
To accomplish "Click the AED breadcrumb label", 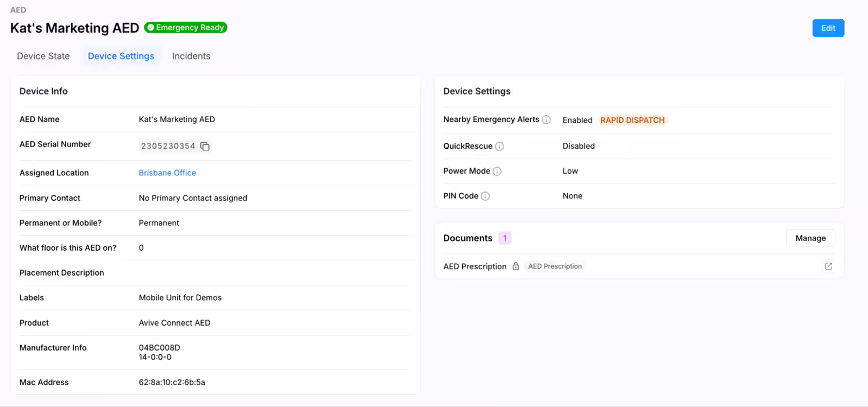I will pyautogui.click(x=18, y=10).
